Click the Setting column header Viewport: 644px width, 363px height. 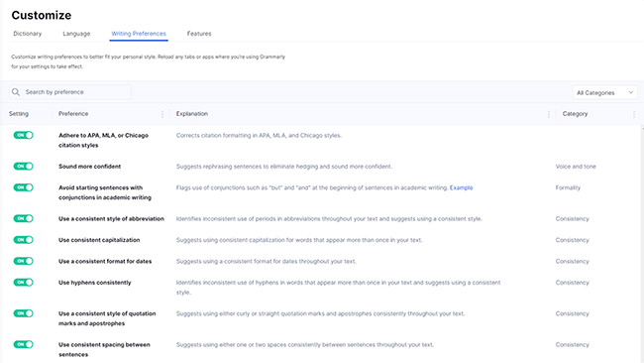pos(19,114)
